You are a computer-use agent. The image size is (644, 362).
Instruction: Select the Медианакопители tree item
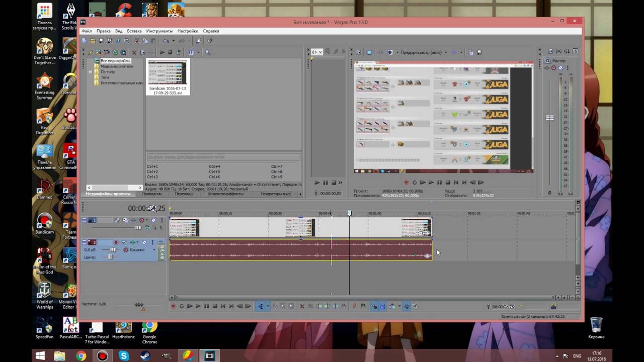[117, 66]
